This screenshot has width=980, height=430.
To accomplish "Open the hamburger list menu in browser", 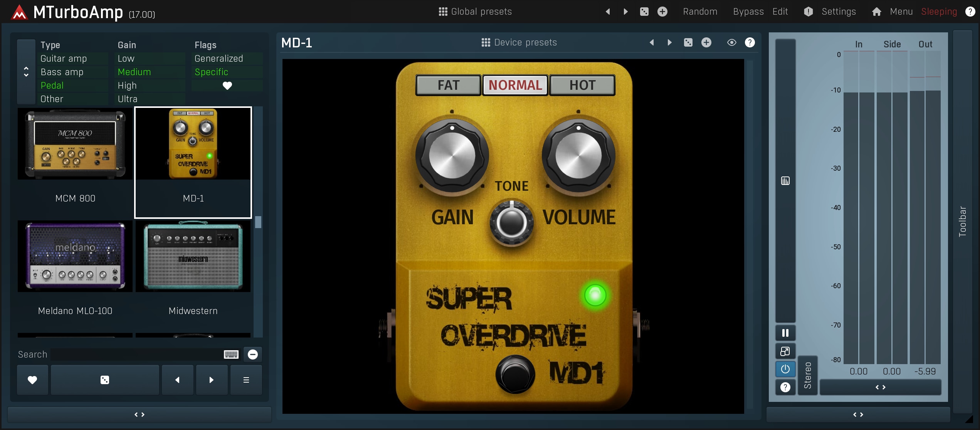I will [246, 380].
